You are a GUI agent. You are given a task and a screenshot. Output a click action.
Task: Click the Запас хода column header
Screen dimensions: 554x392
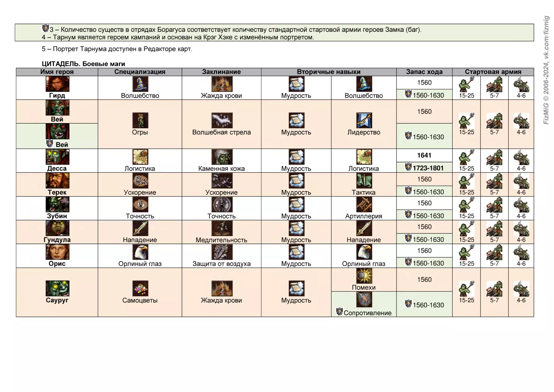coord(424,72)
